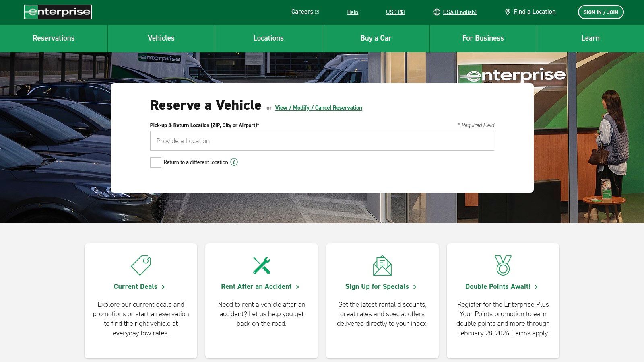Click the external link icon beside Careers
The width and height of the screenshot is (644, 362).
pos(317,12)
